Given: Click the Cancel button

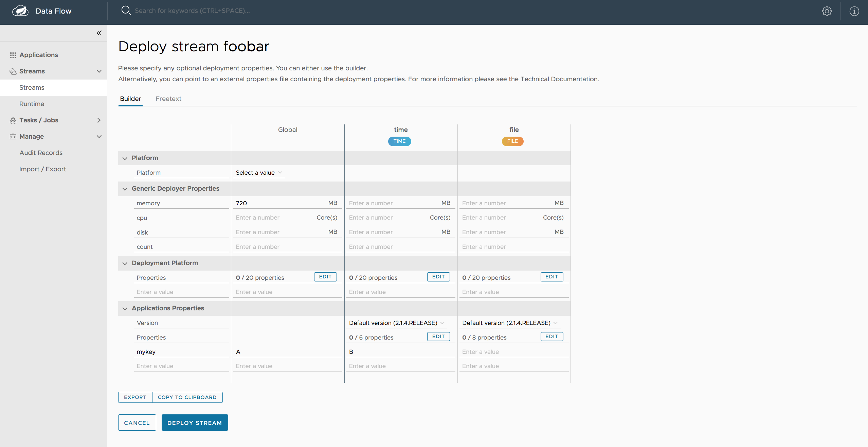Looking at the screenshot, I should pos(137,423).
